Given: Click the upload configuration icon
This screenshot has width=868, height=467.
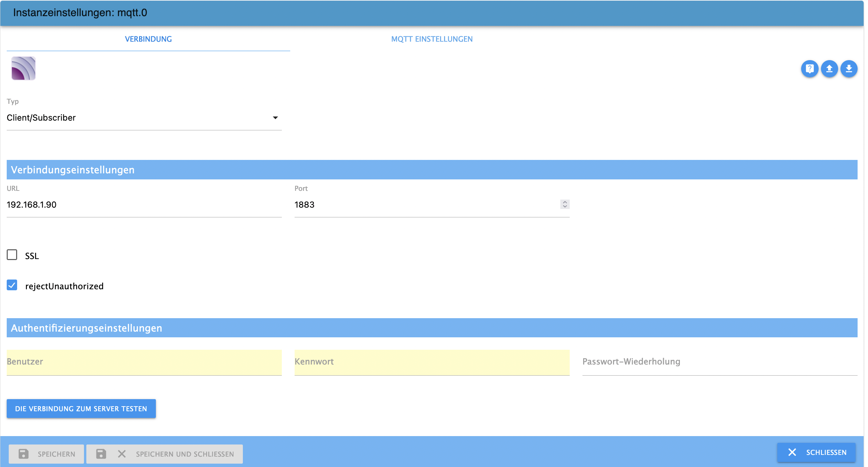Looking at the screenshot, I should tap(829, 69).
